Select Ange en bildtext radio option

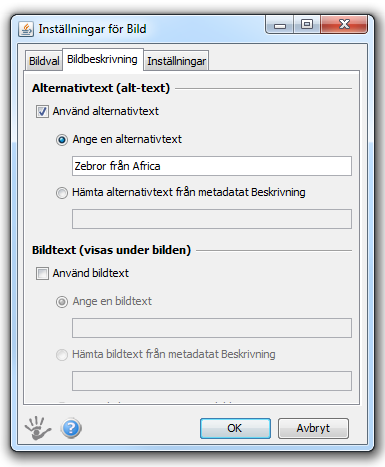pos(62,302)
